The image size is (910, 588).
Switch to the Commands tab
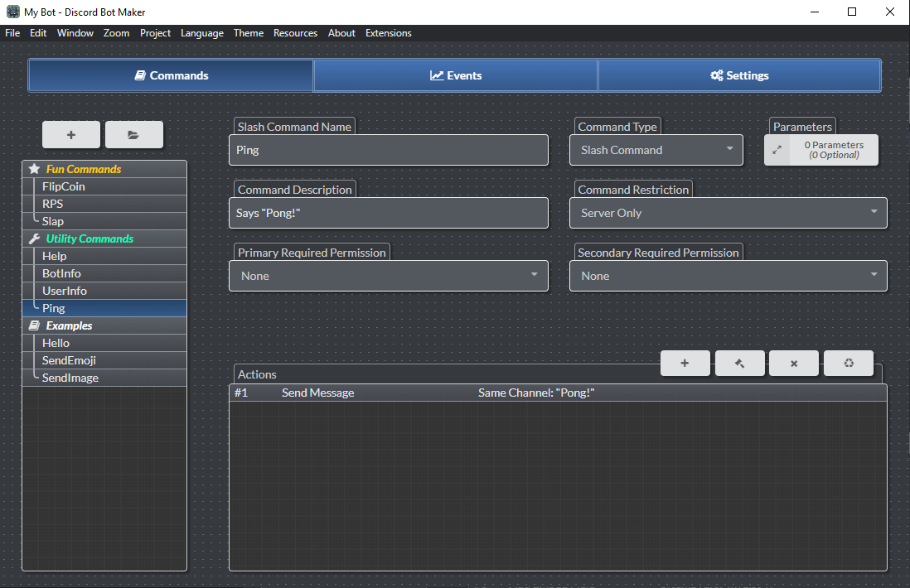tap(171, 75)
